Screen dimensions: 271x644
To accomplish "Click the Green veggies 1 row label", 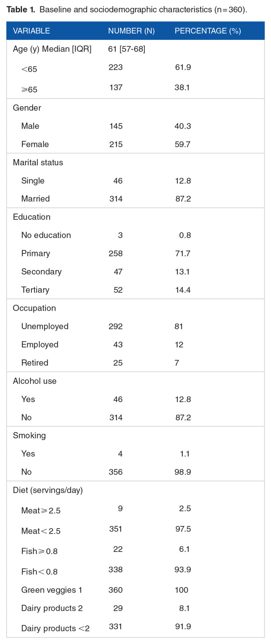I will coord(51,590).
